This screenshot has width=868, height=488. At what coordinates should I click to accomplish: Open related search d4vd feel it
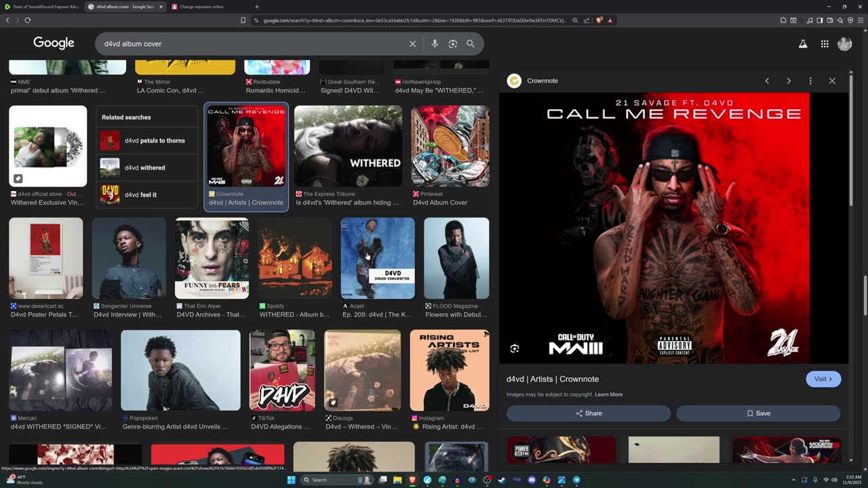pos(147,195)
